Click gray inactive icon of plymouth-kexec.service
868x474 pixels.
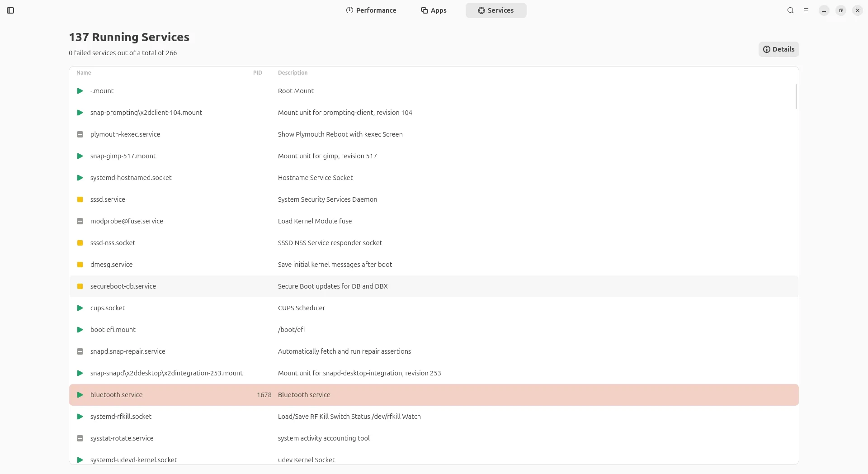click(x=80, y=134)
